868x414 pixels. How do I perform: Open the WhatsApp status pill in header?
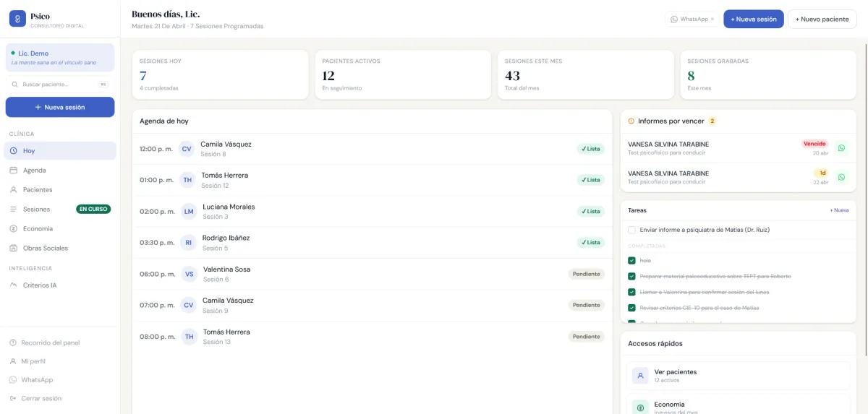tap(692, 20)
